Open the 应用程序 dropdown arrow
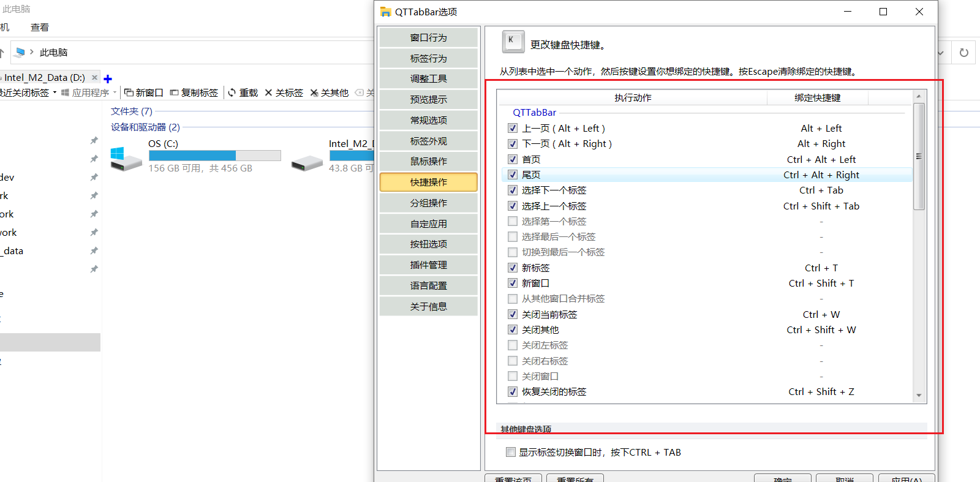Screen dimensions: 980x482 [115, 92]
